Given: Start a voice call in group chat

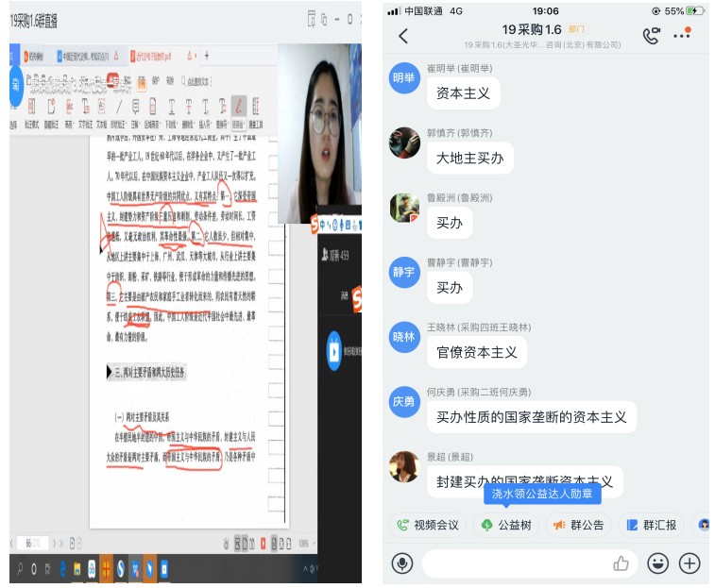Looking at the screenshot, I should click(651, 36).
